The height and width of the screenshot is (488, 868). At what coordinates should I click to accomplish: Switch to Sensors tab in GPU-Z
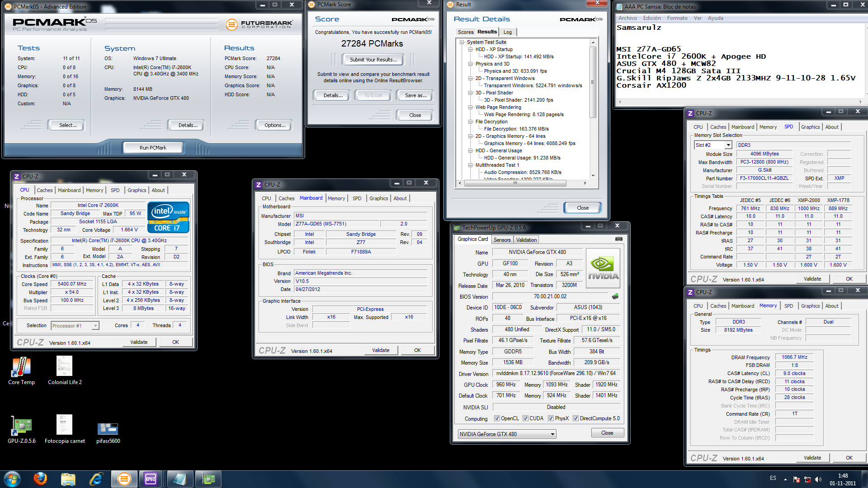coord(502,240)
